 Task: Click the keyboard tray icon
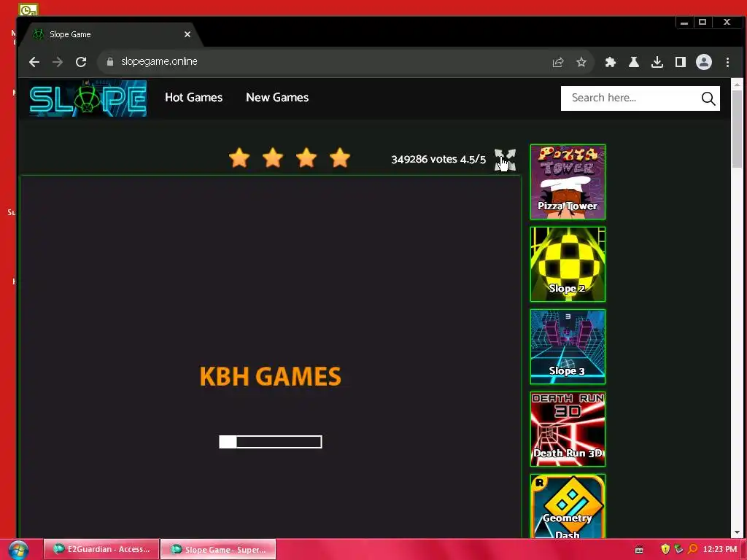click(639, 550)
